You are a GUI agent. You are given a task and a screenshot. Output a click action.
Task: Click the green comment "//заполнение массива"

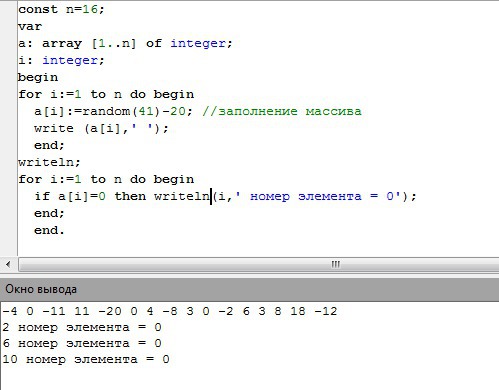coord(282,111)
